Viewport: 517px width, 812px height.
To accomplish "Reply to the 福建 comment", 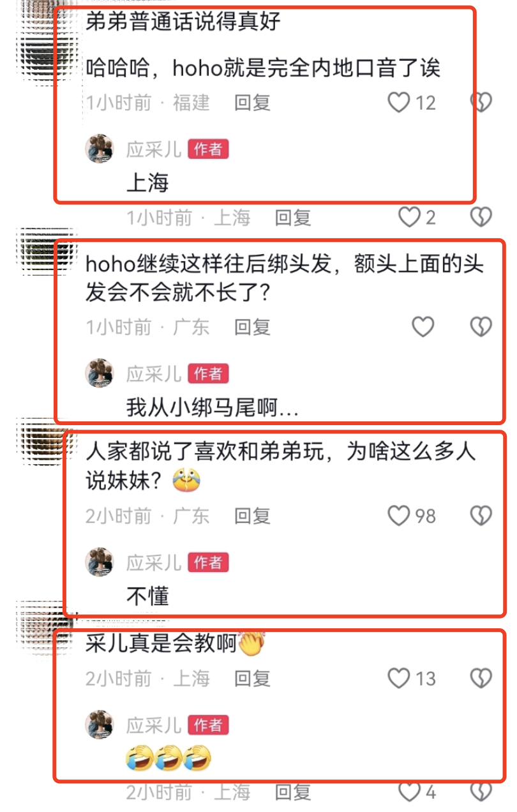I will pyautogui.click(x=252, y=102).
